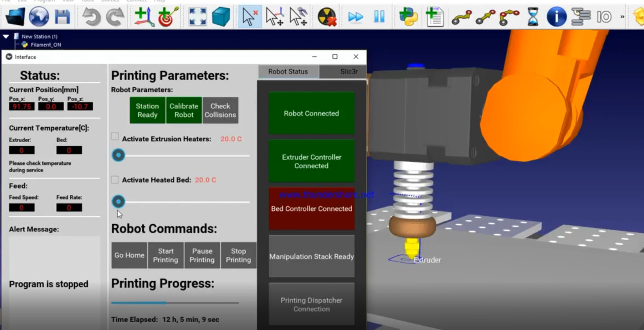Toggle the collision check radiation icon
The height and width of the screenshot is (330, 644).
point(327,17)
